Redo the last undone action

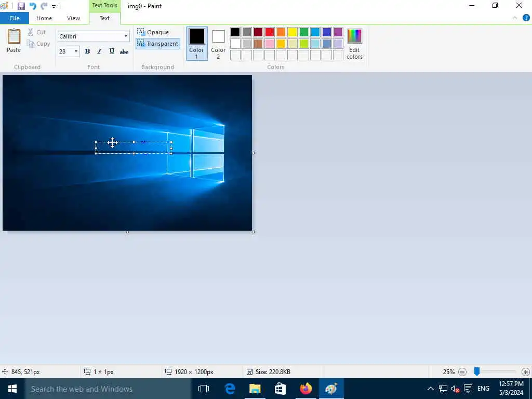44,6
